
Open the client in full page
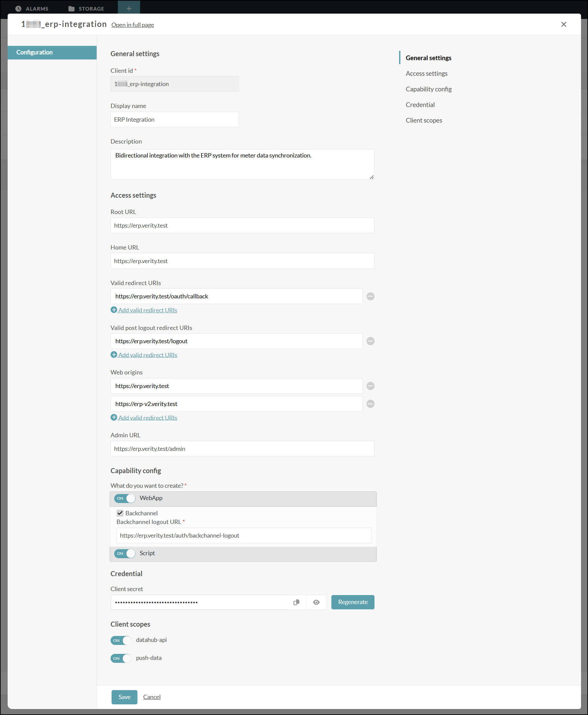(x=132, y=24)
